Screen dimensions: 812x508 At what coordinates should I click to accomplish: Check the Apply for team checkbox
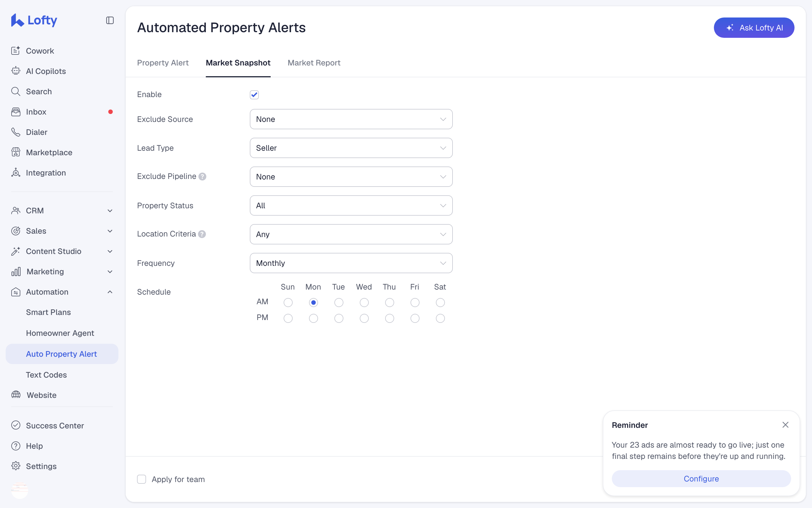point(142,479)
